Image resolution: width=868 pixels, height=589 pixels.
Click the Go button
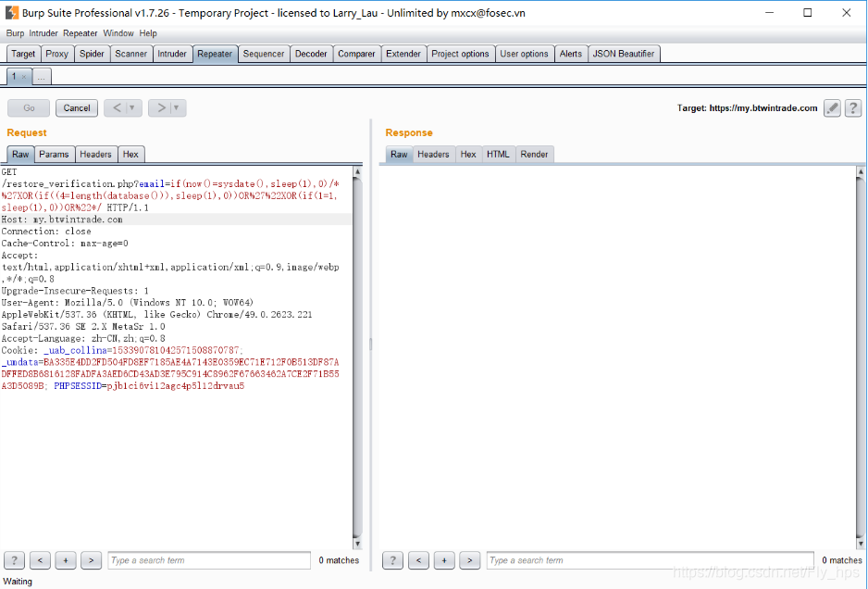coord(29,108)
